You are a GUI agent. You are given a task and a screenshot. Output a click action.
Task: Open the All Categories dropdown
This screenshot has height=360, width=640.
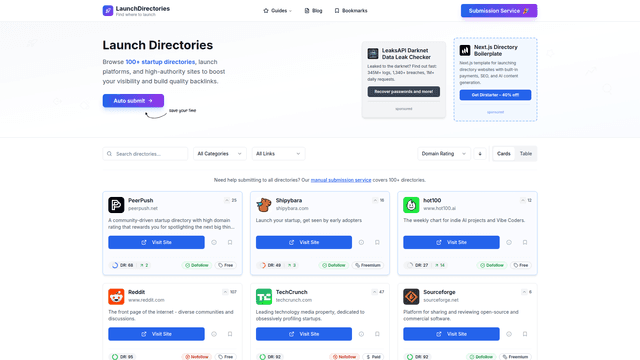coord(220,154)
